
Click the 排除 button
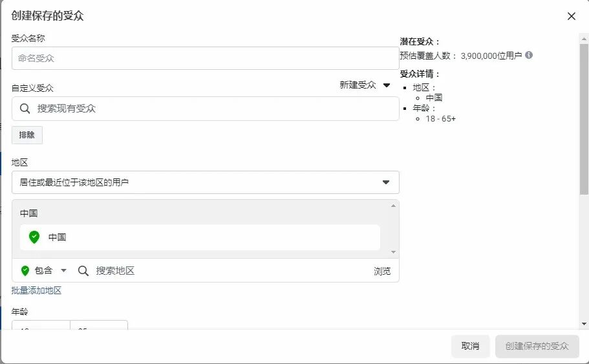(27, 135)
